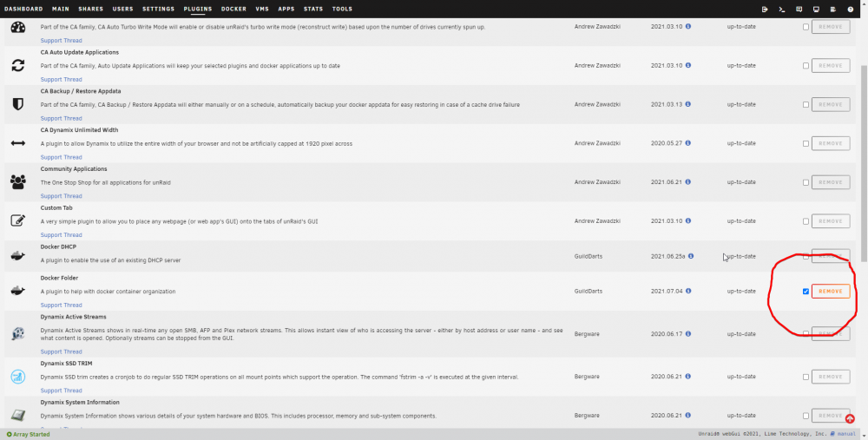Click the Array Started status indicator
The height and width of the screenshot is (440, 868).
(28, 435)
